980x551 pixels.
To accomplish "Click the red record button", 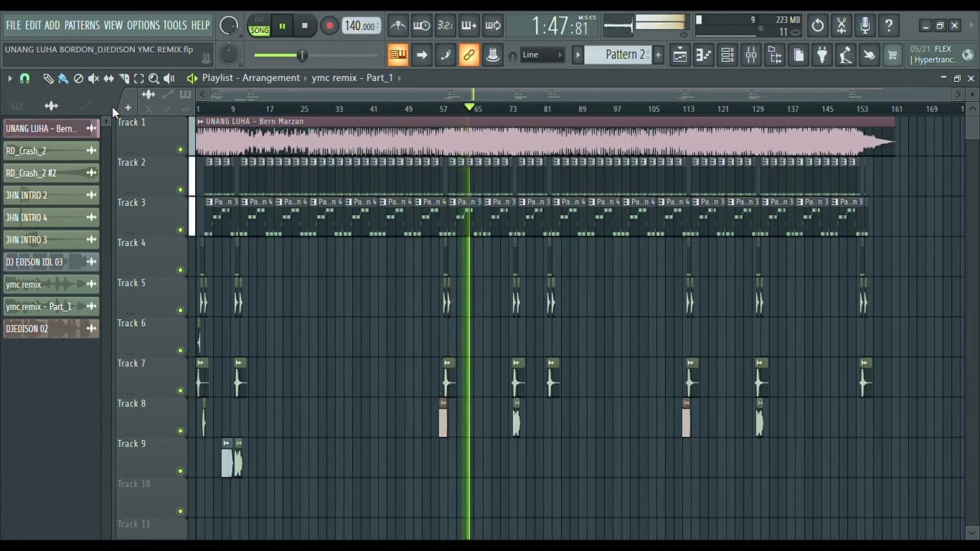I will (x=329, y=26).
